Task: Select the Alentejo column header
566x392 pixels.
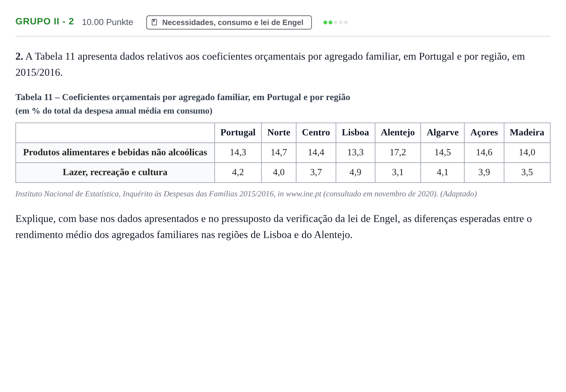Action: pyautogui.click(x=398, y=132)
